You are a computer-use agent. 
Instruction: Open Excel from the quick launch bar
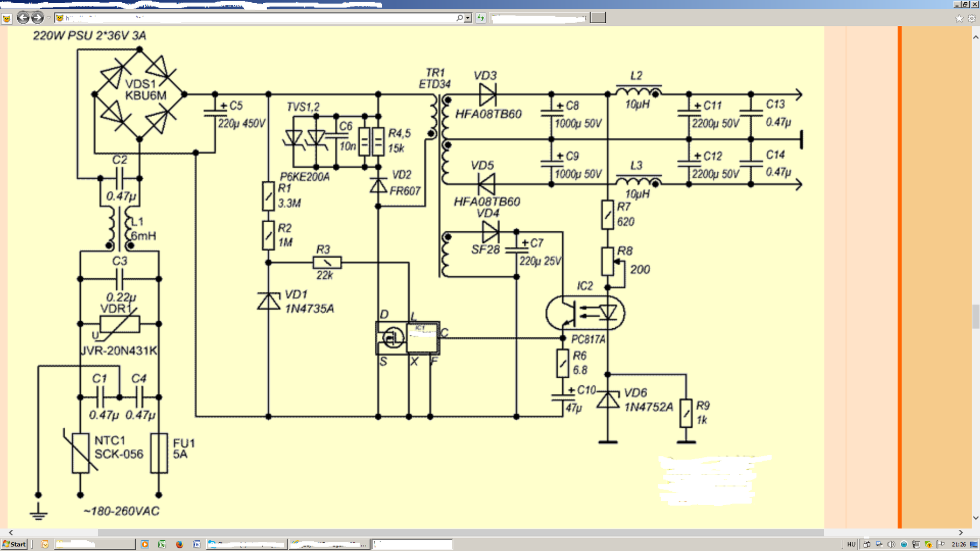point(162,544)
